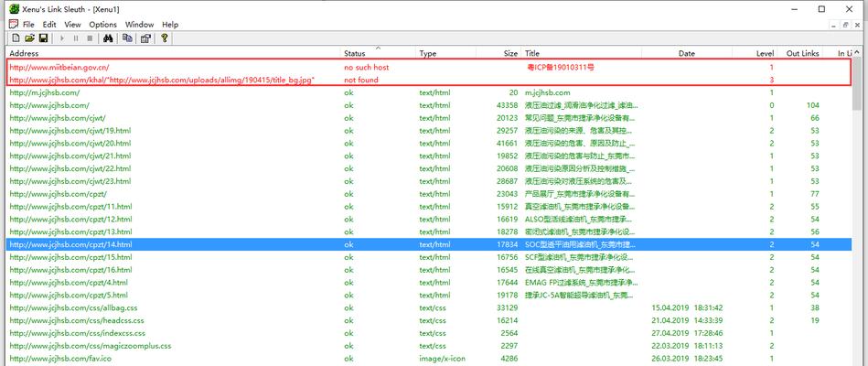The height and width of the screenshot is (366, 868).
Task: Select the cpzt/4.html row
Action: click(429, 283)
